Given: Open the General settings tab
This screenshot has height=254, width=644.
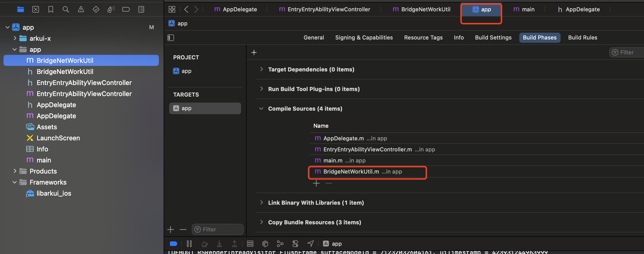Looking at the screenshot, I should (314, 38).
